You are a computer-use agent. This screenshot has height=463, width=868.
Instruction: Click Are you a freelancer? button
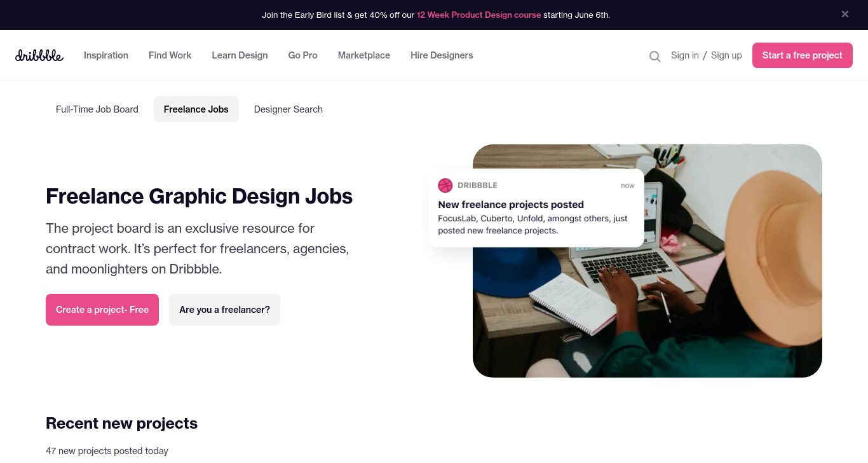tap(224, 310)
